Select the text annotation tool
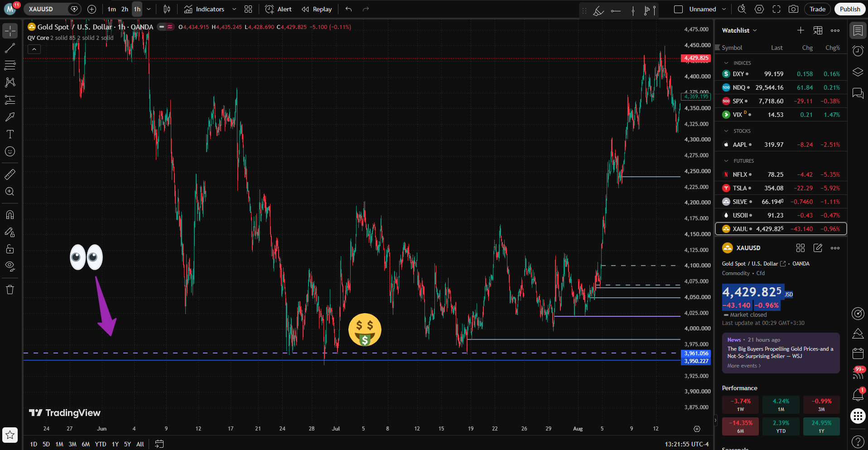Viewport: 868px width, 450px height. coord(10,134)
